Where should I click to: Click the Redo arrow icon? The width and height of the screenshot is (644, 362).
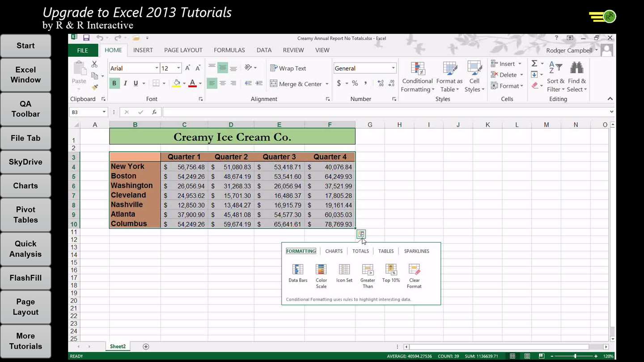pos(117,38)
